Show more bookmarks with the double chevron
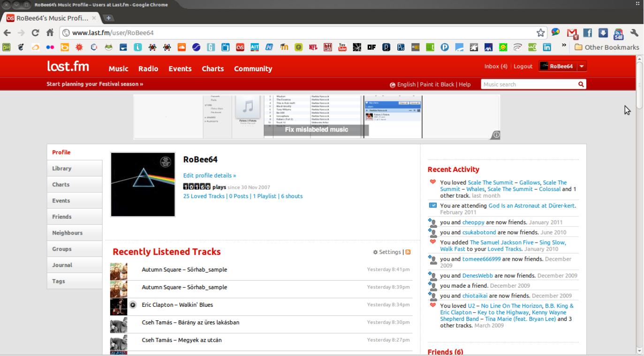The height and width of the screenshot is (356, 644). pyautogui.click(x=564, y=46)
